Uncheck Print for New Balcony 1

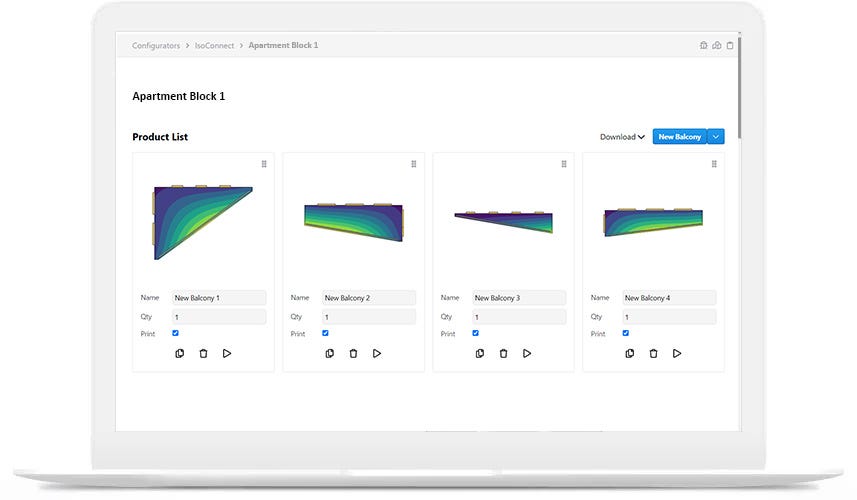coord(175,333)
